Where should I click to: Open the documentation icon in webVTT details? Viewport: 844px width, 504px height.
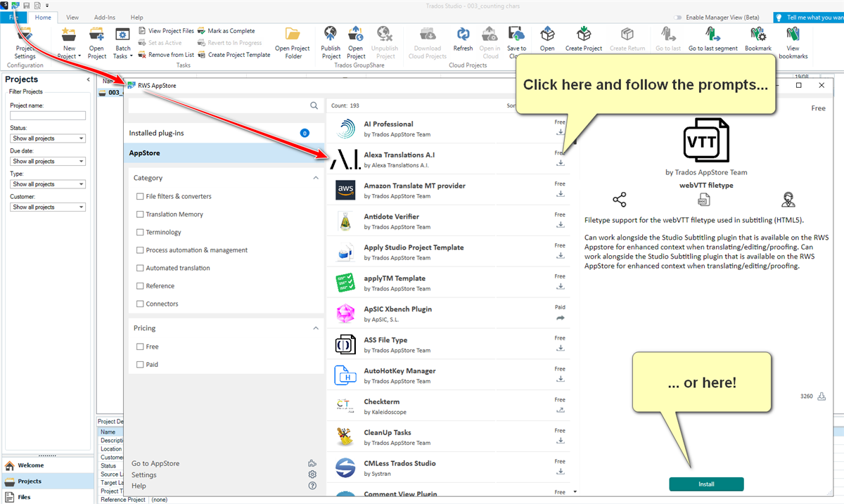point(704,200)
